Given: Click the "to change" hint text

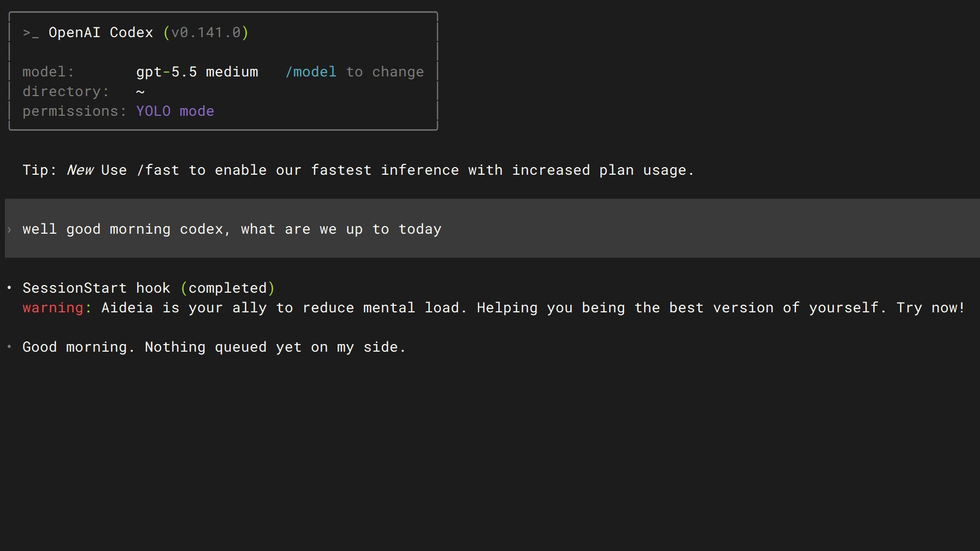Looking at the screenshot, I should (x=385, y=72).
